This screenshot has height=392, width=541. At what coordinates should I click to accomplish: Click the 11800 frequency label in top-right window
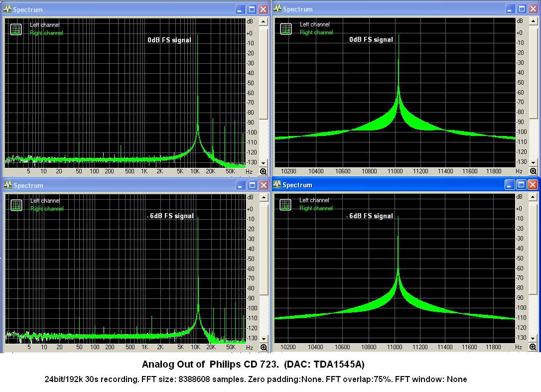(494, 171)
